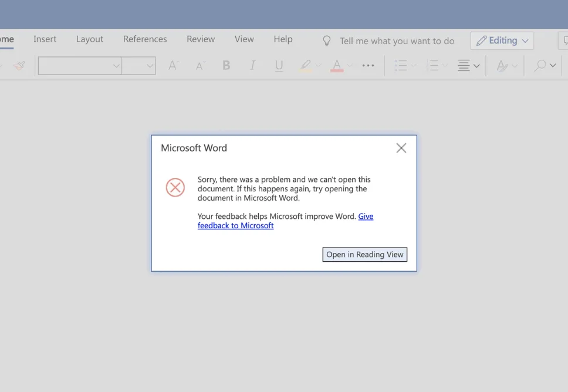Click the Microsoft Word dialog title
Screen dimensions: 568x392
tap(194, 148)
